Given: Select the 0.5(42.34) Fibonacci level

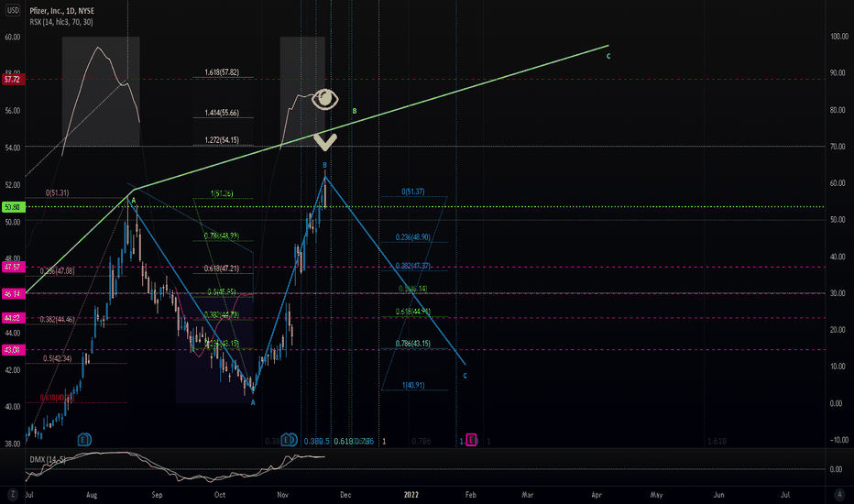Looking at the screenshot, I should (x=57, y=358).
